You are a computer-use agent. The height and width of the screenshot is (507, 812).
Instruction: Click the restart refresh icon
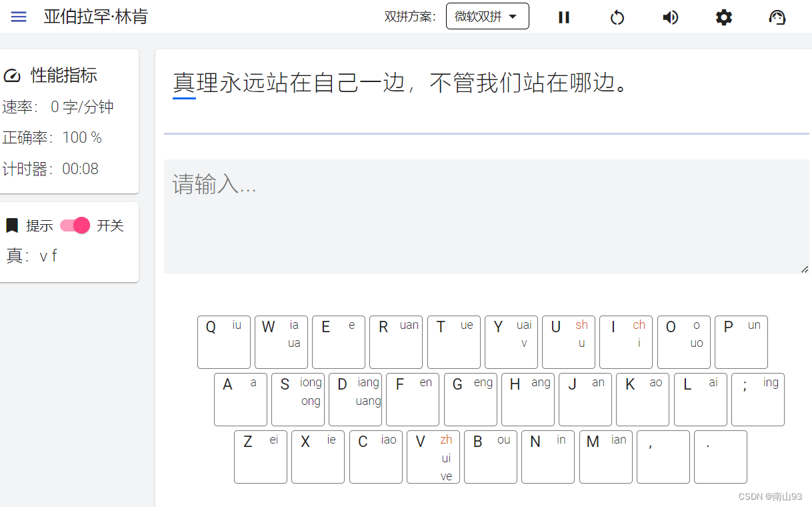(x=617, y=17)
